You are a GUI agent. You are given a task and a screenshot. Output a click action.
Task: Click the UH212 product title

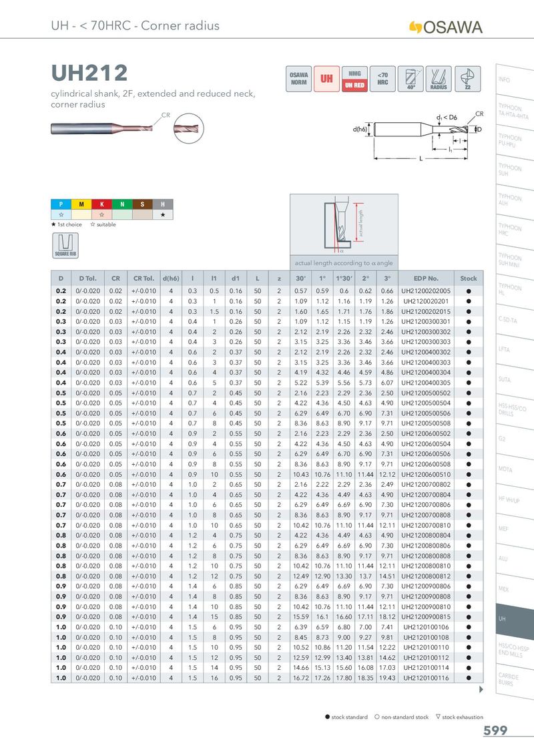(x=89, y=73)
